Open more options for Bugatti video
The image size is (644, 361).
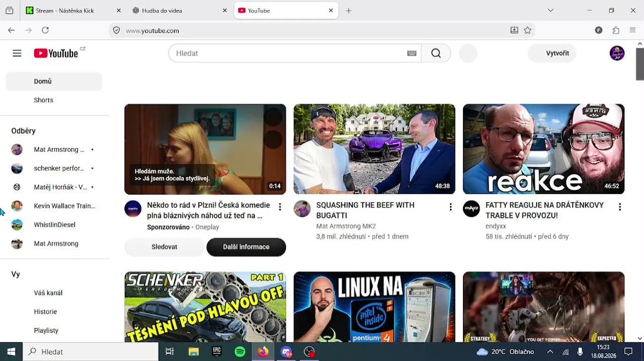(450, 207)
